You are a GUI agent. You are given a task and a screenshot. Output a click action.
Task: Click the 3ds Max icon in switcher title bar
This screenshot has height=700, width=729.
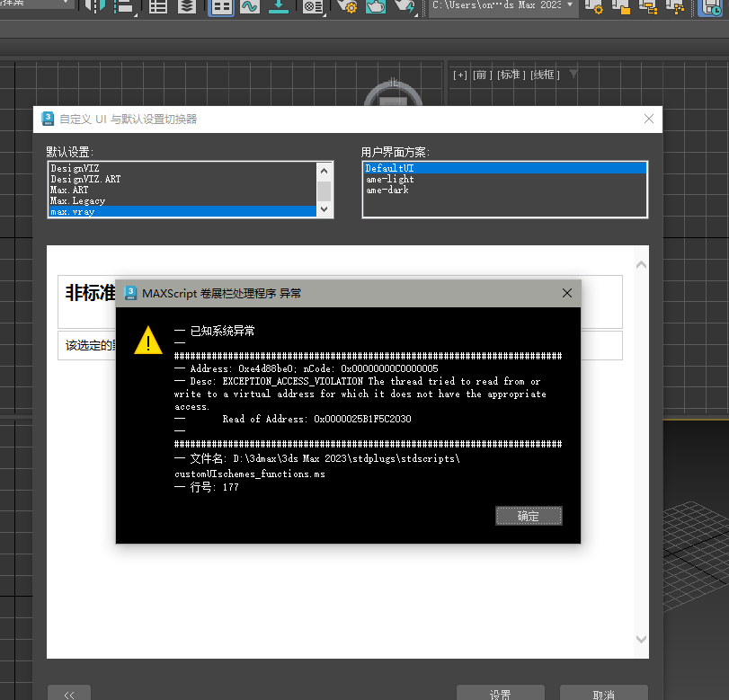[x=48, y=119]
